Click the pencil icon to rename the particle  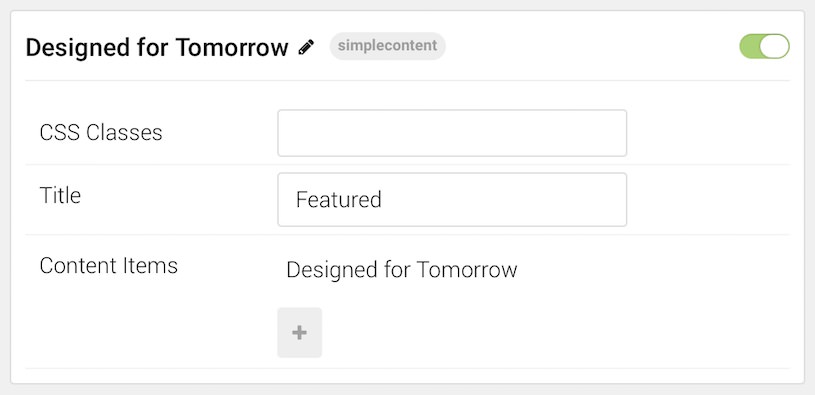pyautogui.click(x=306, y=47)
